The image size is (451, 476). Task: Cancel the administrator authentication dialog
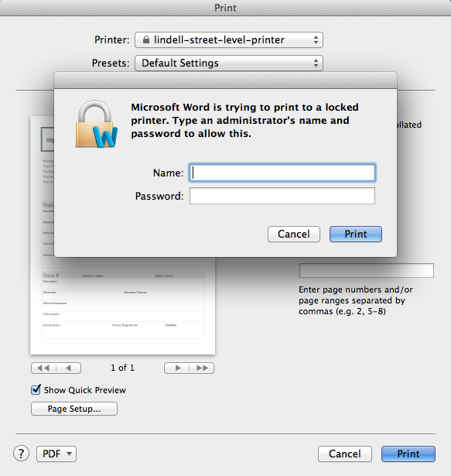coord(294,234)
